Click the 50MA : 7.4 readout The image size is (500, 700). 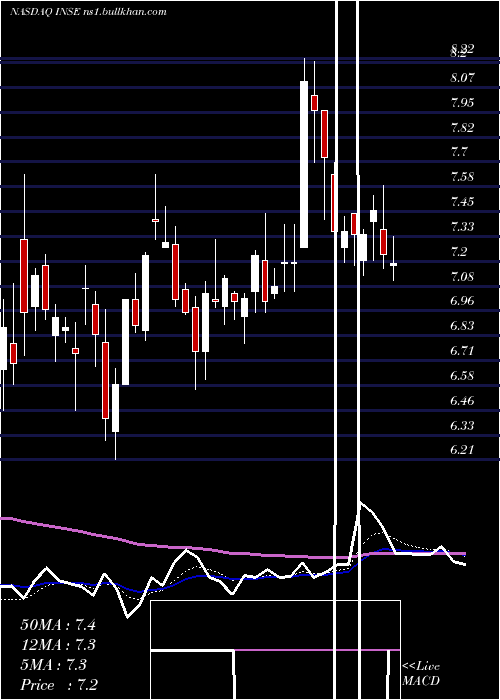click(x=58, y=625)
